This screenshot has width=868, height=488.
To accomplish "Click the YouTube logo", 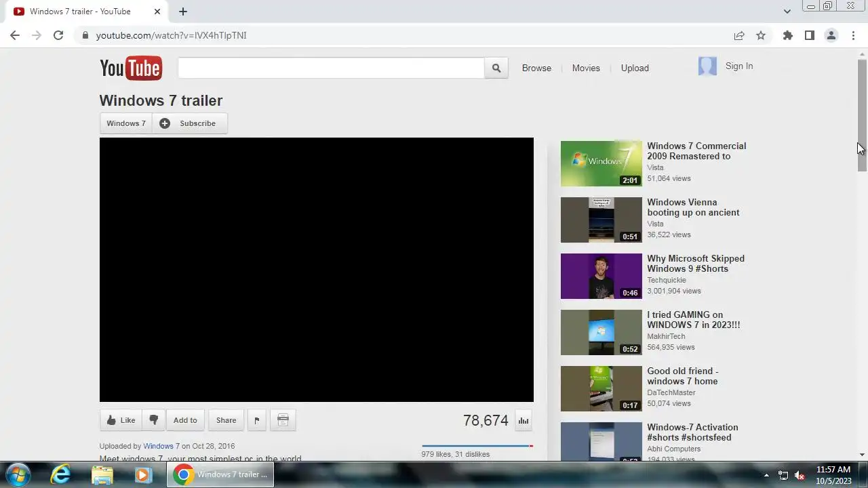I will [x=130, y=68].
